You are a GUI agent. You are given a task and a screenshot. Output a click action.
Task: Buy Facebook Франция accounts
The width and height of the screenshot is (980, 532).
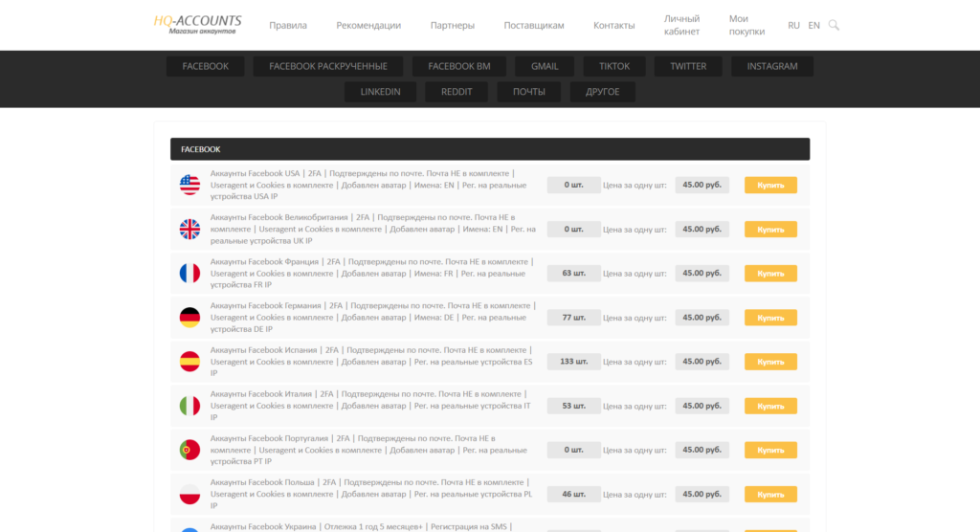(770, 274)
